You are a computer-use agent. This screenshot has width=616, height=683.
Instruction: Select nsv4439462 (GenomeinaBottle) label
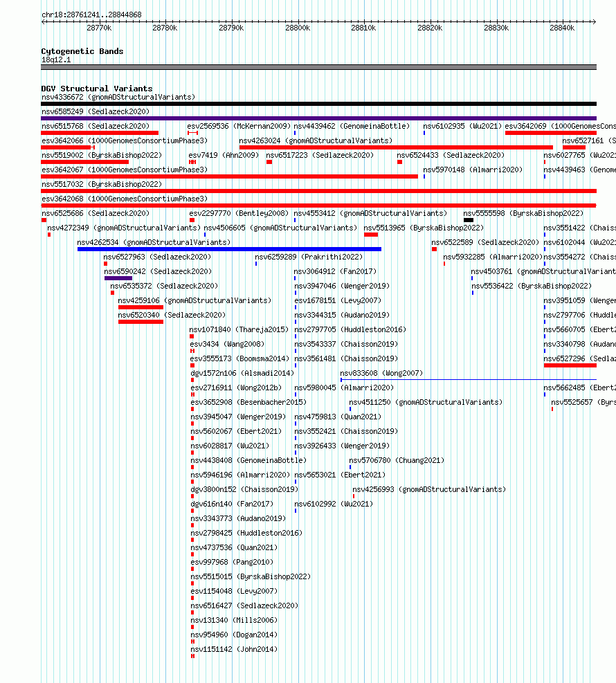point(352,127)
